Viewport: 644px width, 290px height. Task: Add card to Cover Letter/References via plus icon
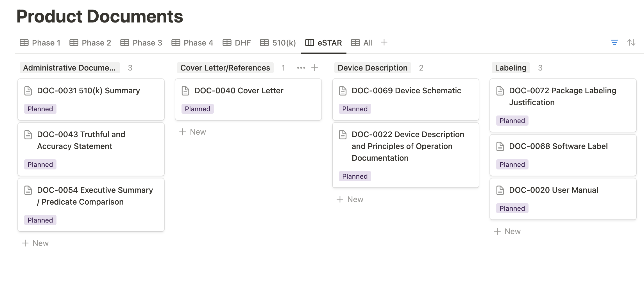point(315,68)
